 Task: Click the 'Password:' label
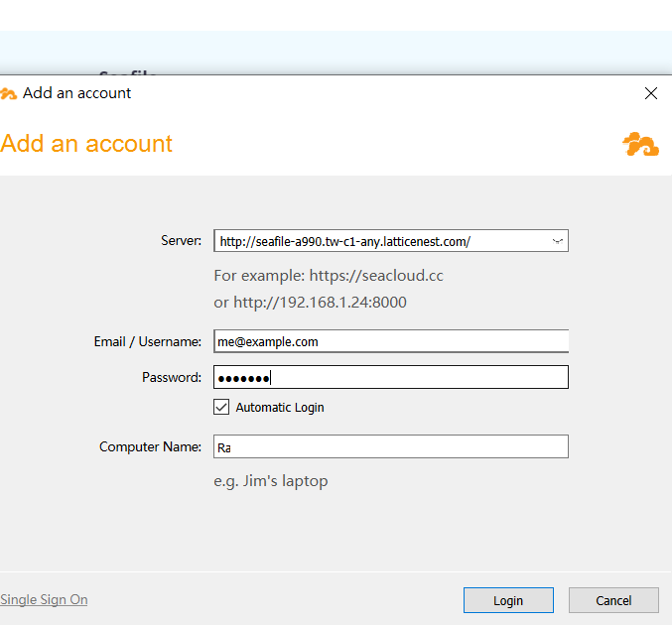tap(172, 377)
